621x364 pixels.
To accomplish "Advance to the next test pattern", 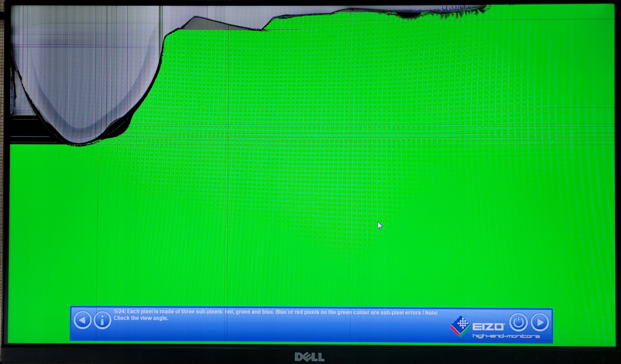I will (x=540, y=322).
